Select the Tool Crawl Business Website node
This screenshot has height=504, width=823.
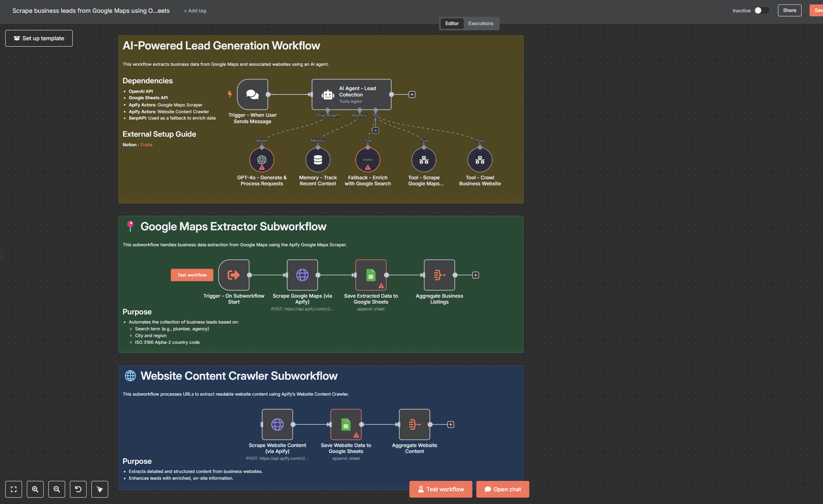coord(480,160)
